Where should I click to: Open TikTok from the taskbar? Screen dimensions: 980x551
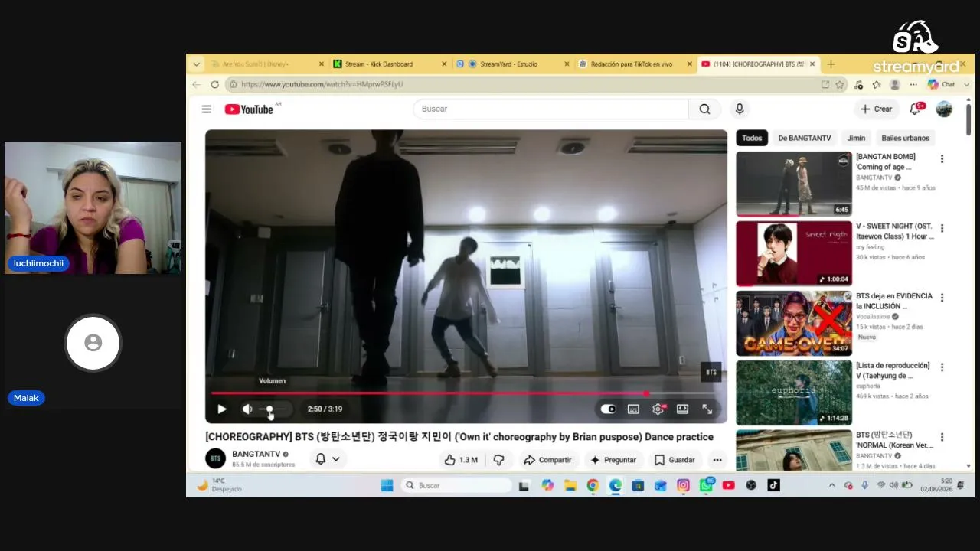pyautogui.click(x=773, y=485)
